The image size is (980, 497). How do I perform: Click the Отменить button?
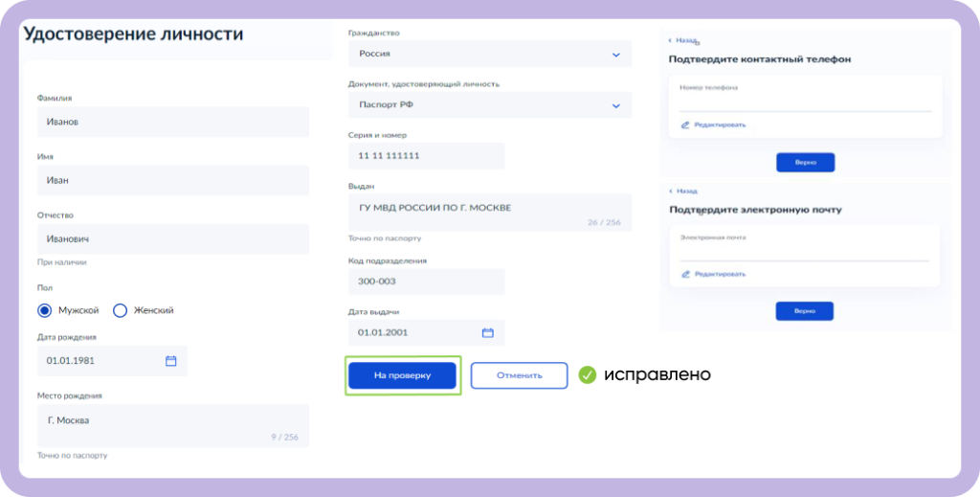tap(520, 375)
